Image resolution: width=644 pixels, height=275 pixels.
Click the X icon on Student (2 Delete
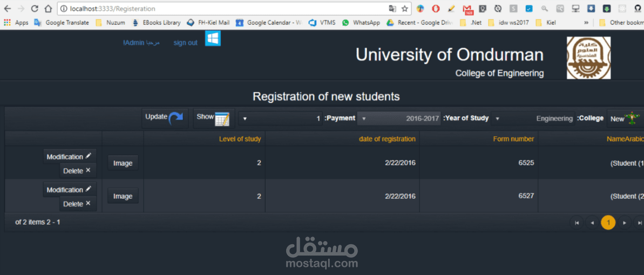88,204
